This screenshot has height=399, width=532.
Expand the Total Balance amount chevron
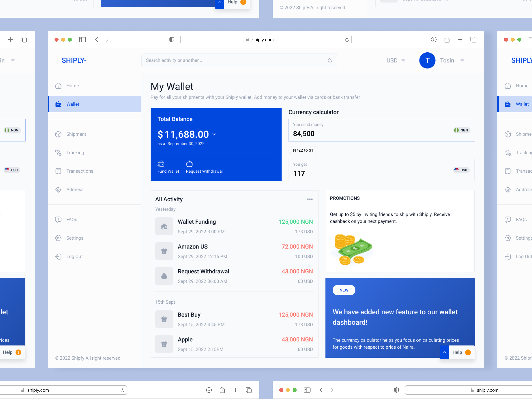tap(214, 135)
